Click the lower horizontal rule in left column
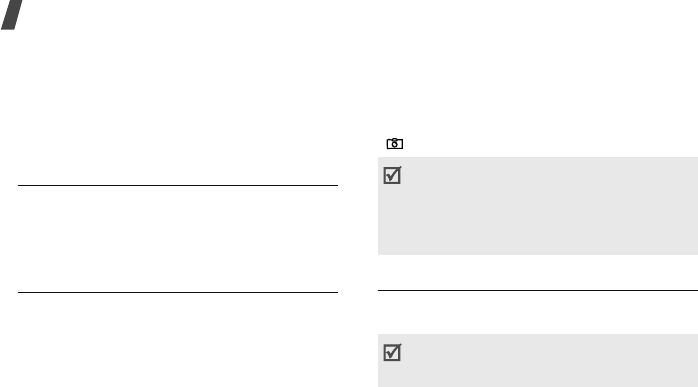This screenshot has height=387, width=698. tap(178, 292)
